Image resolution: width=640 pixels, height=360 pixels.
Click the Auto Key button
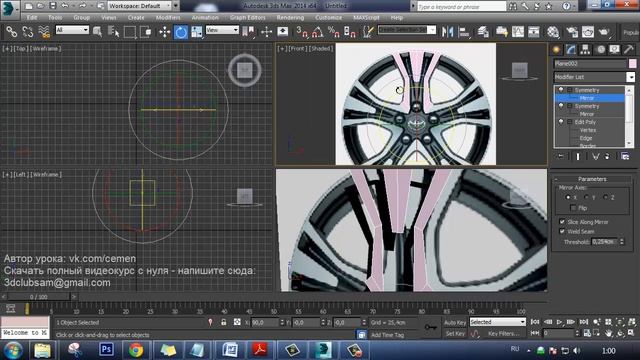[455, 322]
